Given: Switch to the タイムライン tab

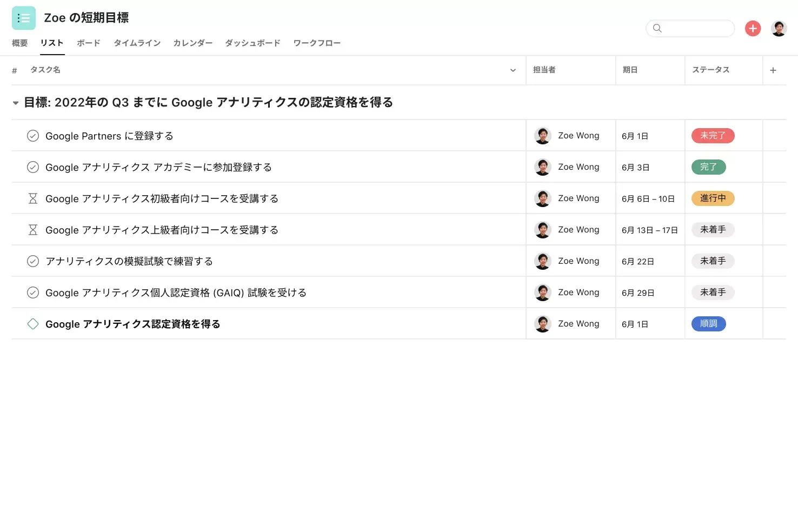Looking at the screenshot, I should click(137, 43).
